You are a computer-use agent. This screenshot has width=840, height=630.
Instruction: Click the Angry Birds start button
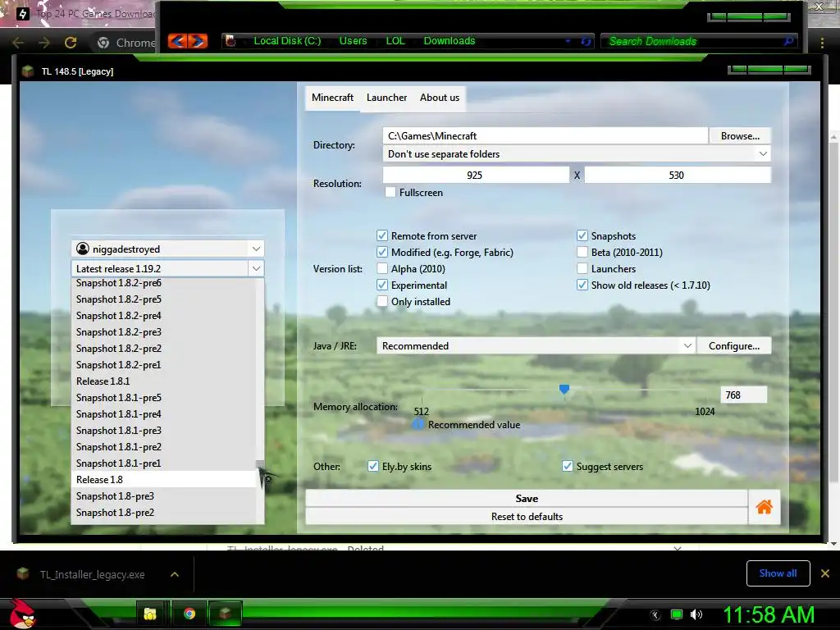(23, 614)
